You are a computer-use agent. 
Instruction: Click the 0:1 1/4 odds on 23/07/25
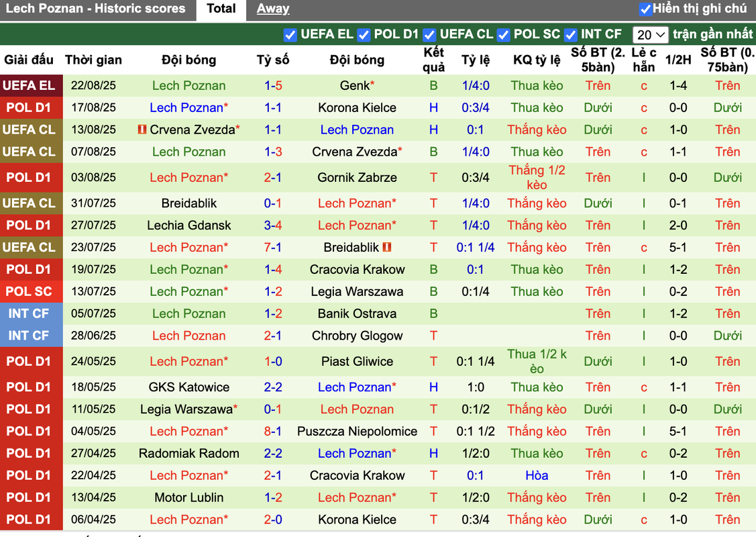476,247
